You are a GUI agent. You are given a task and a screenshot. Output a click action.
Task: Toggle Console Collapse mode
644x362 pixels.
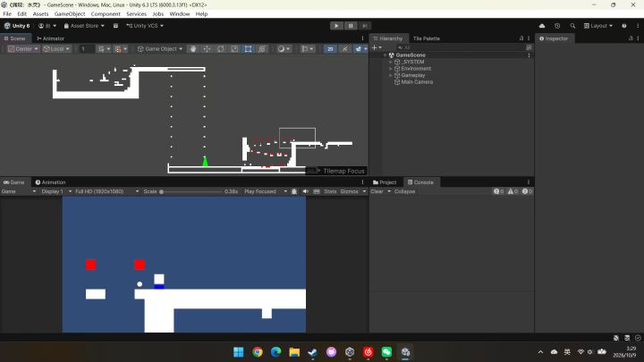(x=404, y=191)
